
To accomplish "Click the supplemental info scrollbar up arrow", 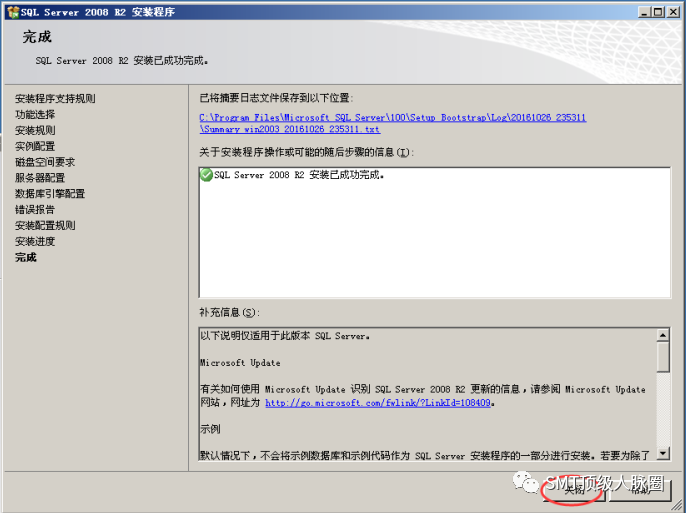I will [663, 335].
